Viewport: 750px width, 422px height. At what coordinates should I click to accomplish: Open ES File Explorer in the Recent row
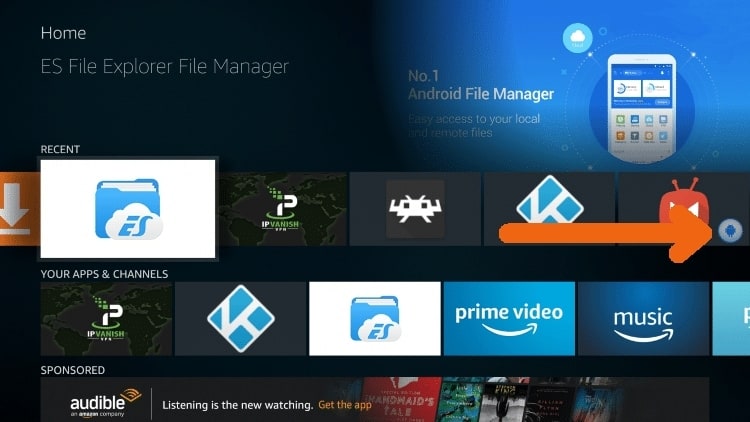[x=128, y=209]
